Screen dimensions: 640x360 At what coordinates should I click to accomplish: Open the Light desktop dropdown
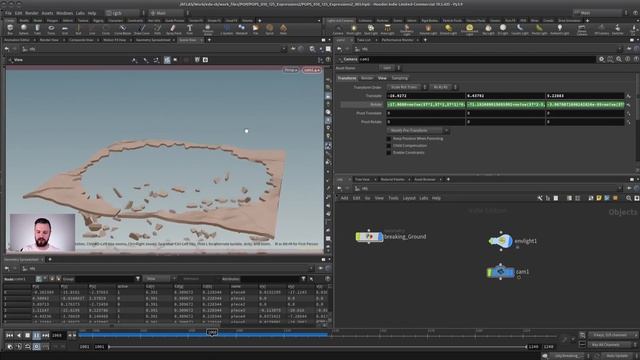click(x=124, y=13)
